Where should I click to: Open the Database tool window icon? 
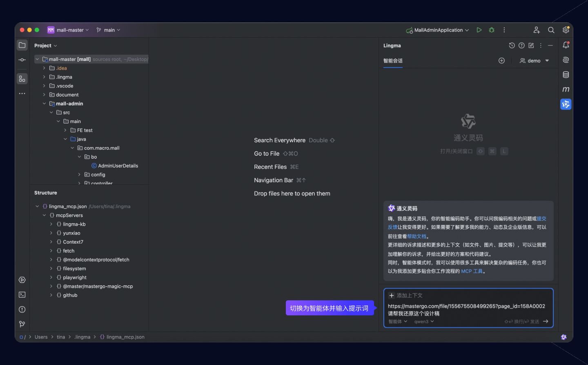pyautogui.click(x=566, y=75)
